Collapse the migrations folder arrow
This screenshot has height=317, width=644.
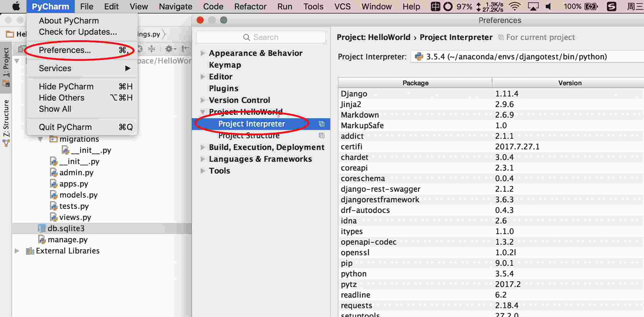pos(40,139)
